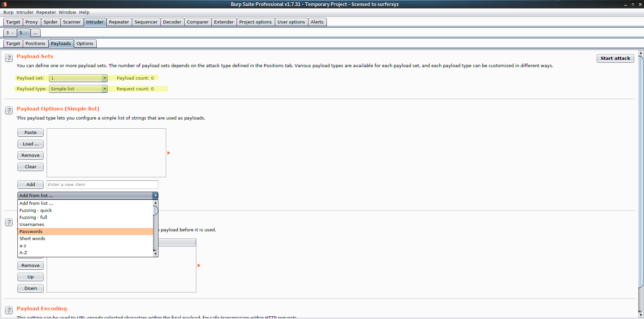The height and width of the screenshot is (319, 644).
Task: Open the Positions sub-tab
Action: tap(35, 43)
